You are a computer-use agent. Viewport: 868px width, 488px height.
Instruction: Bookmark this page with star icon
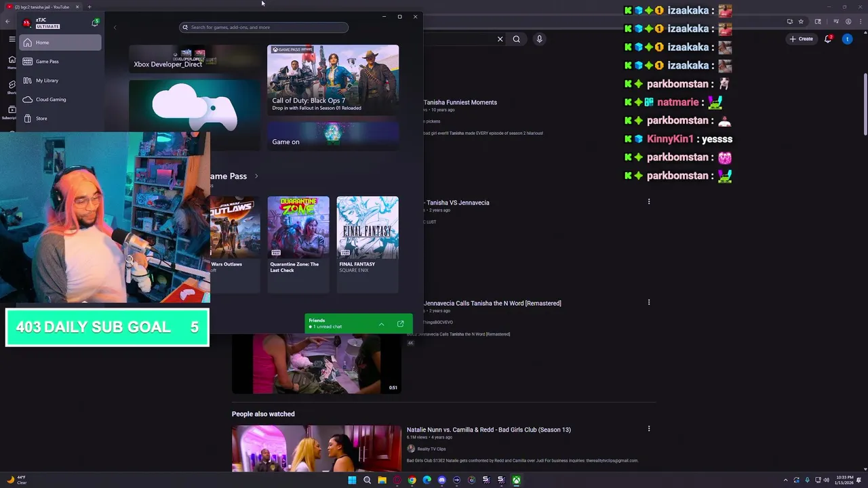point(801,22)
